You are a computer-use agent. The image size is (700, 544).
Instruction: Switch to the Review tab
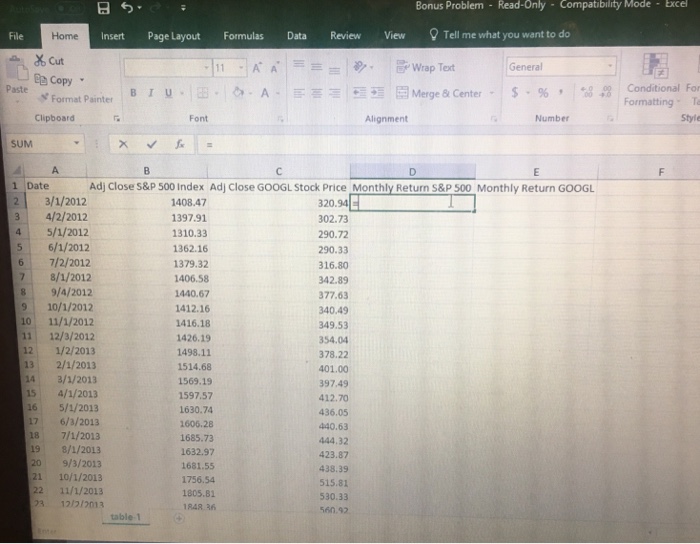[x=345, y=36]
